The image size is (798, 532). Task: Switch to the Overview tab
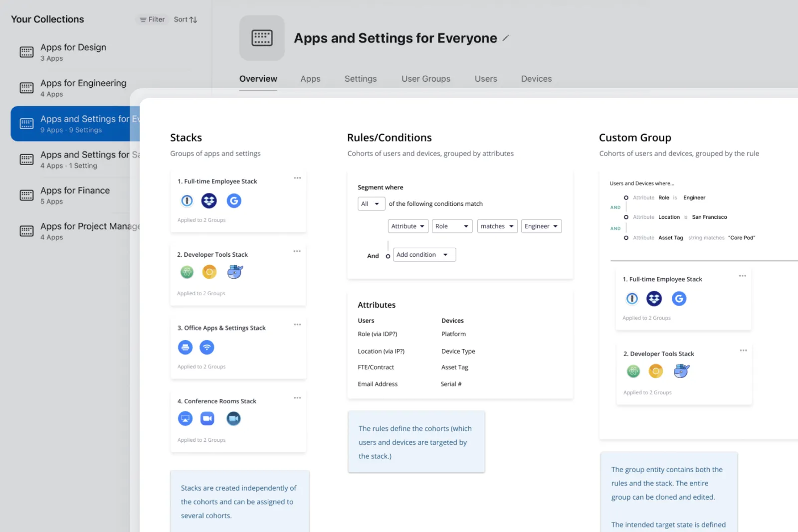pyautogui.click(x=258, y=79)
